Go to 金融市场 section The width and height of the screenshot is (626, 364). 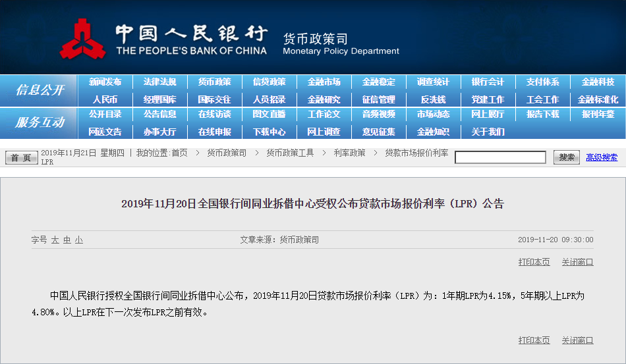pyautogui.click(x=324, y=82)
